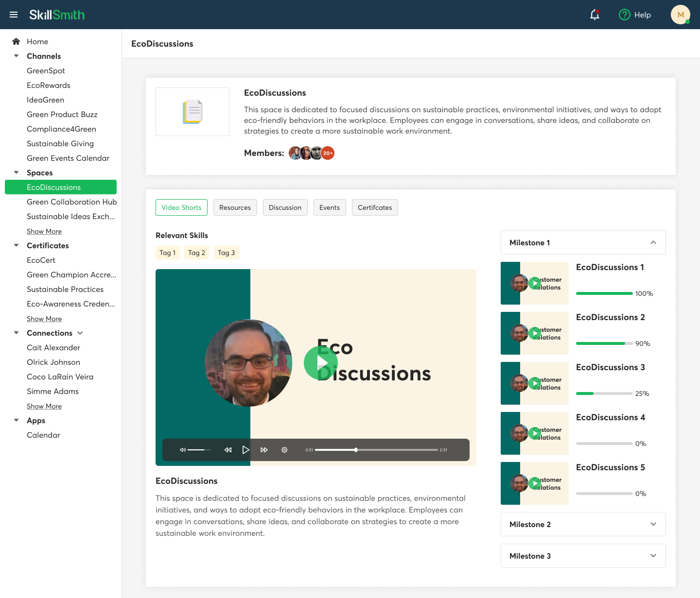The image size is (700, 598).
Task: Open Cait Alexander connection
Action: pos(53,347)
